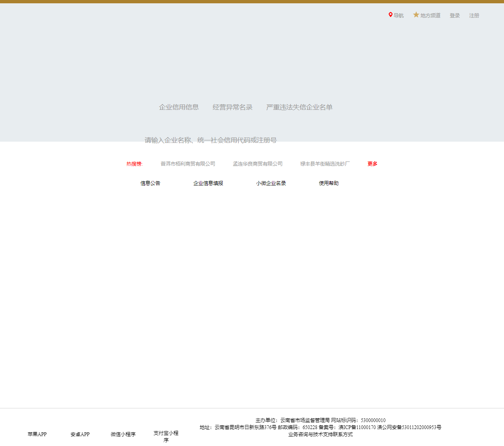504x446 pixels.
Task: Open the 安卓APP download option
Action: [x=80, y=434]
